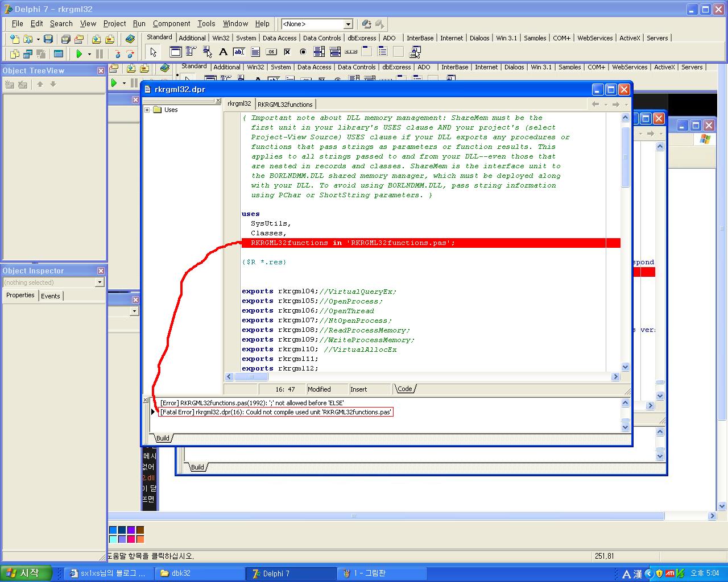The height and width of the screenshot is (582, 728).
Task: Select the arrow pointer palette tool
Action: click(153, 52)
